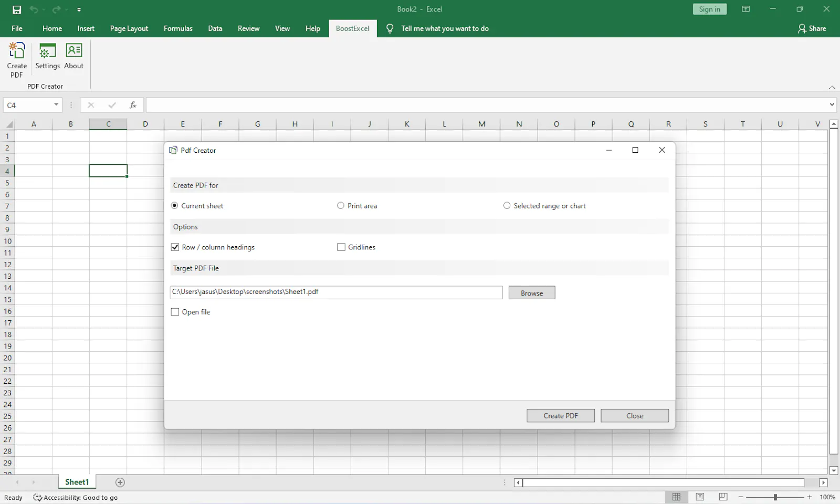Viewport: 840px width, 504px height.
Task: Open the Customize Quick Access Toolbar arrow
Action: tap(79, 9)
